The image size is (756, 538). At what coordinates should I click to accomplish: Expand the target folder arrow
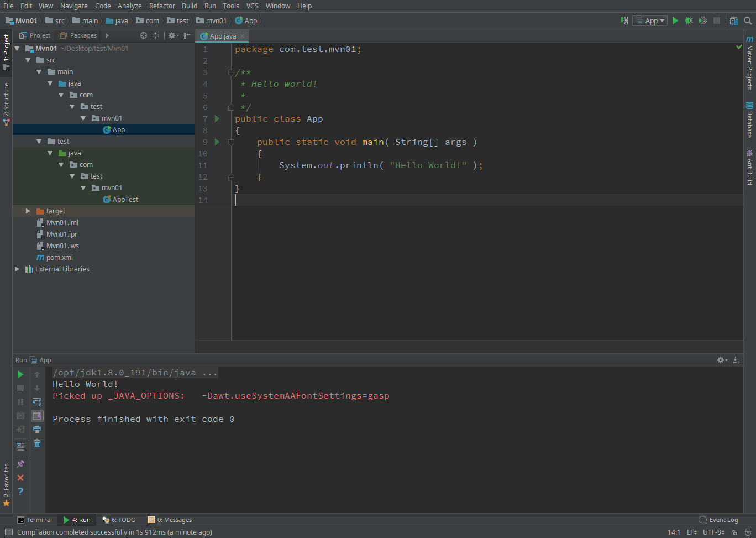pos(28,211)
